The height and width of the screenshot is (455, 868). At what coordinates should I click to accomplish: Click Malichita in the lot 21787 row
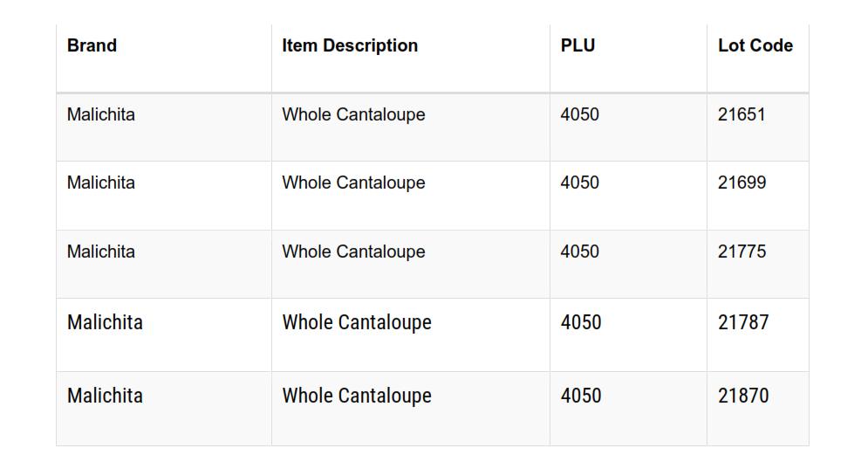(105, 322)
